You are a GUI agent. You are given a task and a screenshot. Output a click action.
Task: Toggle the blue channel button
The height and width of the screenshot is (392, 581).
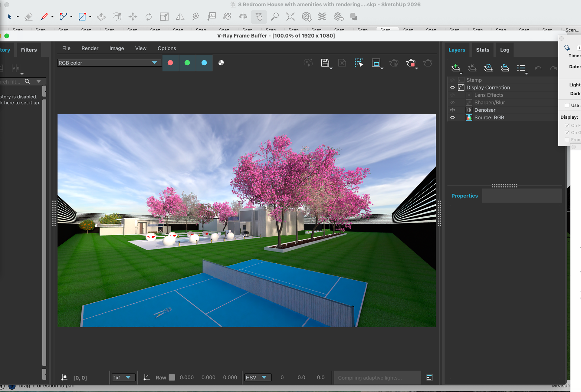tap(204, 63)
